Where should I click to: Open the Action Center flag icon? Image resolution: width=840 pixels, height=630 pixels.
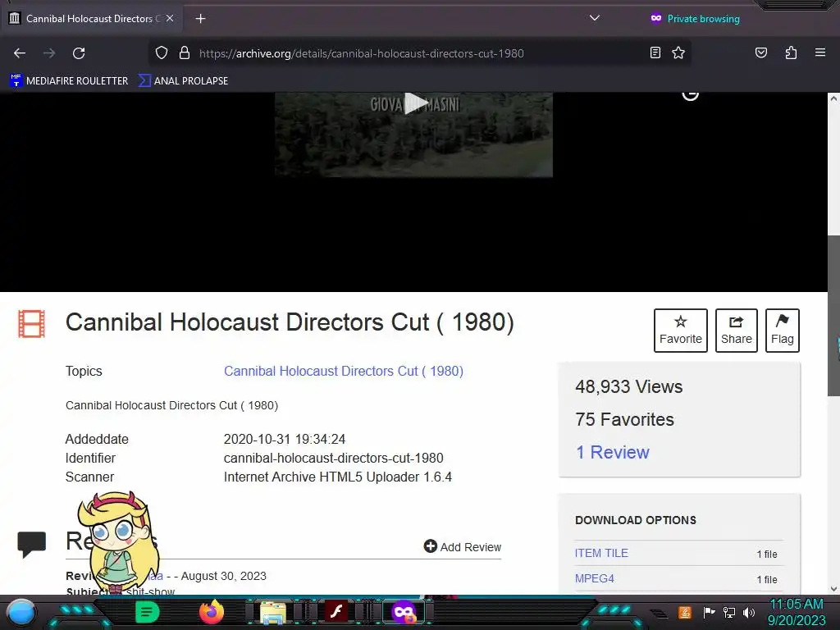point(709,612)
